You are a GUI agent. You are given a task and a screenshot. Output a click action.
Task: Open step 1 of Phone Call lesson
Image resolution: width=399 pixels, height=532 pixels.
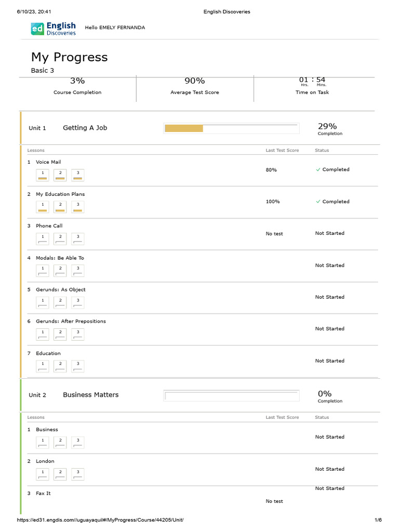coord(43,239)
